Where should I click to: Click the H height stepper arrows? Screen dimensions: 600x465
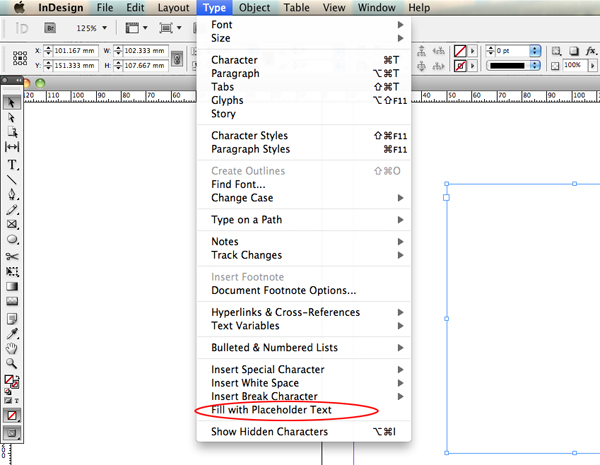click(x=118, y=66)
